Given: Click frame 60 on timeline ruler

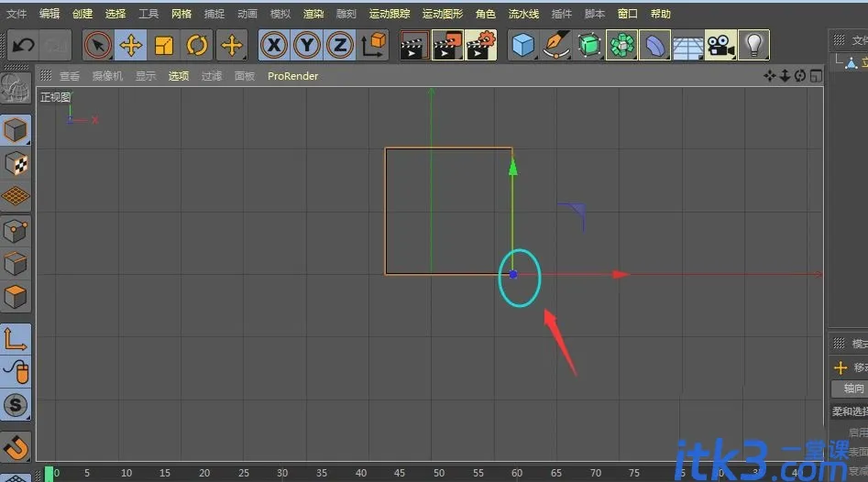Looking at the screenshot, I should tap(516, 473).
